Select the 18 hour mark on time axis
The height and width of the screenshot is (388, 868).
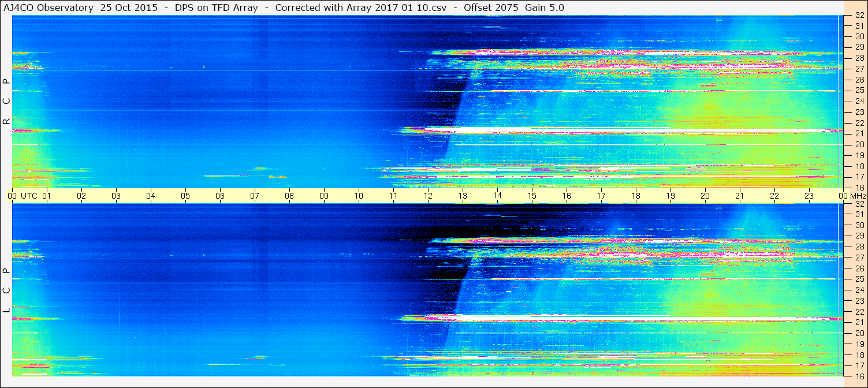tap(636, 196)
